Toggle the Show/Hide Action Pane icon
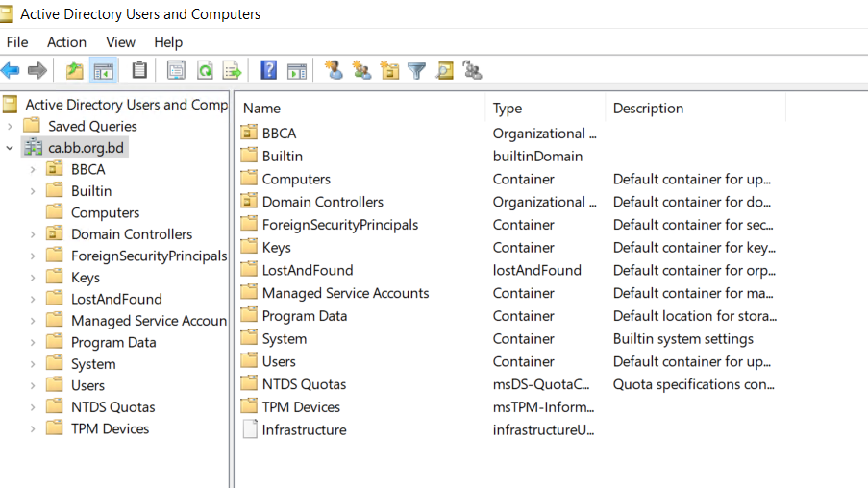868x488 pixels. point(297,71)
